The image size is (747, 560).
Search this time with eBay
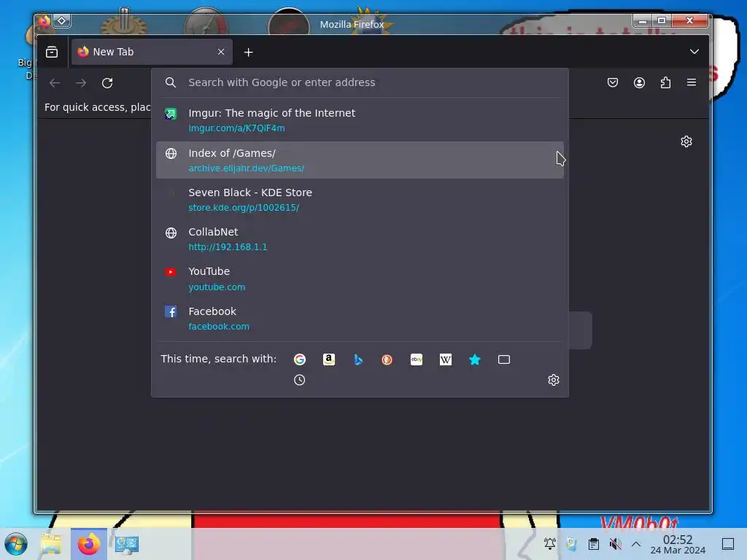[x=417, y=359]
